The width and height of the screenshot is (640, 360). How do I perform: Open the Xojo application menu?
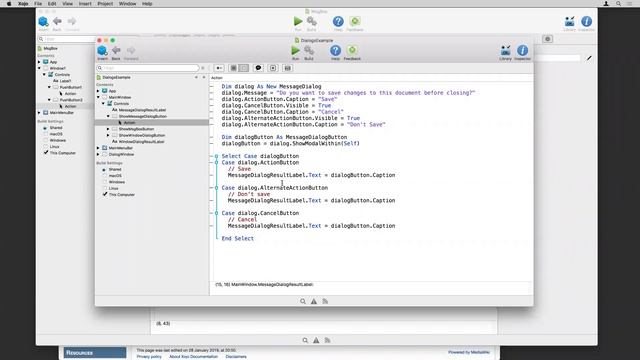tap(23, 4)
